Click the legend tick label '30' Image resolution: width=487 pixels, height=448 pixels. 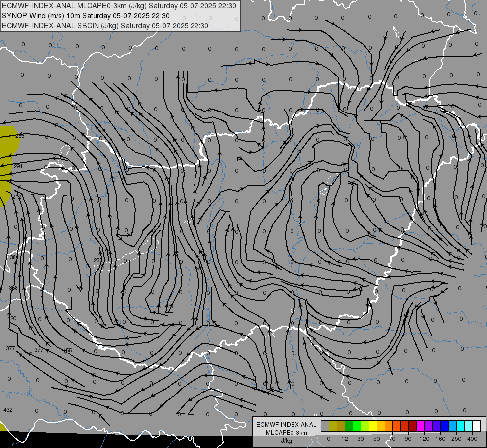click(361, 439)
